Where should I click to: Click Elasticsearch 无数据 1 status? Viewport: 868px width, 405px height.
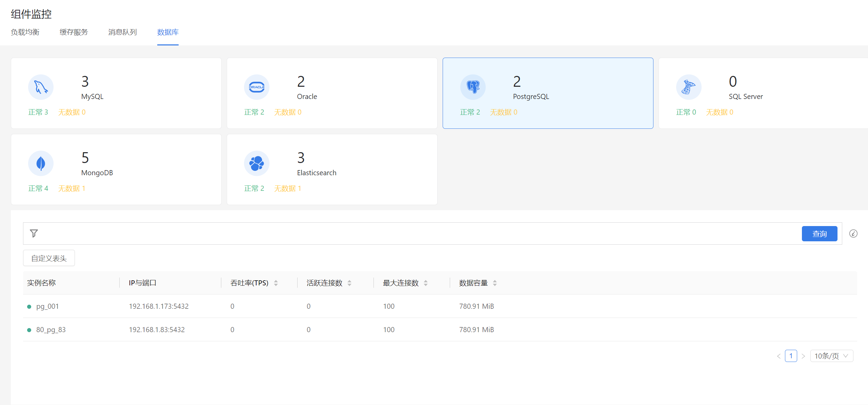click(288, 188)
